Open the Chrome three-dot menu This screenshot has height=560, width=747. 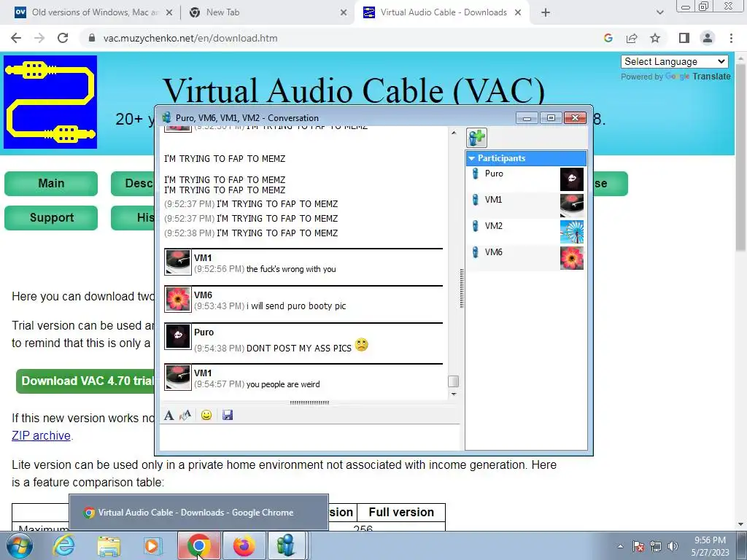pyautogui.click(x=731, y=38)
